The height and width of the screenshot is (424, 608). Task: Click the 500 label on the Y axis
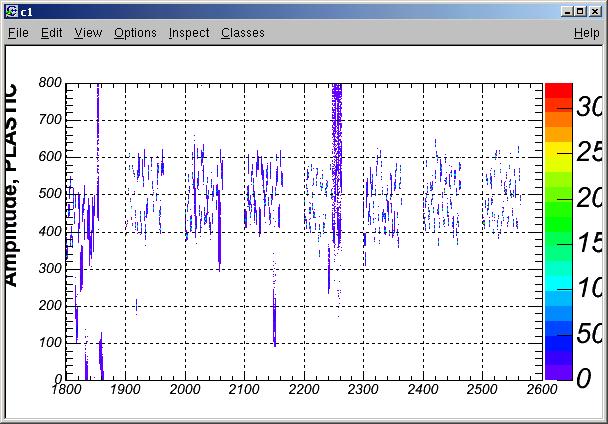[50, 194]
